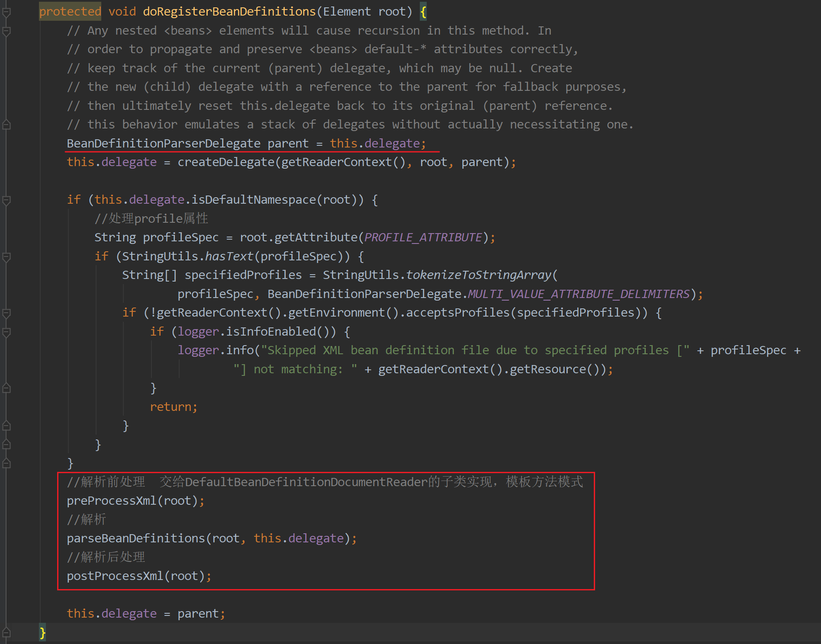The image size is (821, 644).
Task: Click fold end marker above the return statement
Action: (x=6, y=388)
